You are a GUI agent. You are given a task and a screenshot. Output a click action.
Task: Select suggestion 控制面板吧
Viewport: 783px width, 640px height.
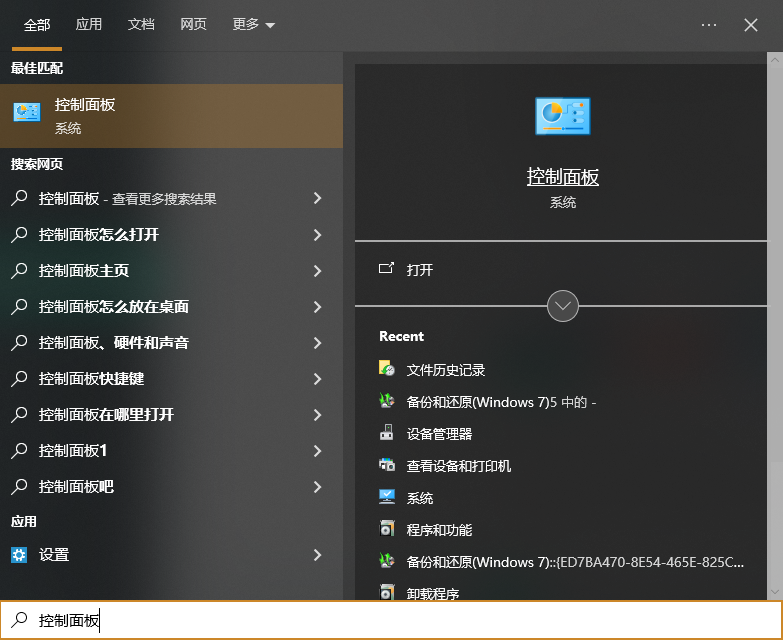click(171, 486)
